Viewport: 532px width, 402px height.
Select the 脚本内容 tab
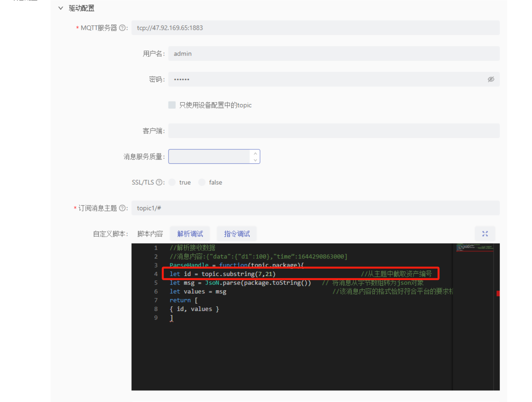150,234
